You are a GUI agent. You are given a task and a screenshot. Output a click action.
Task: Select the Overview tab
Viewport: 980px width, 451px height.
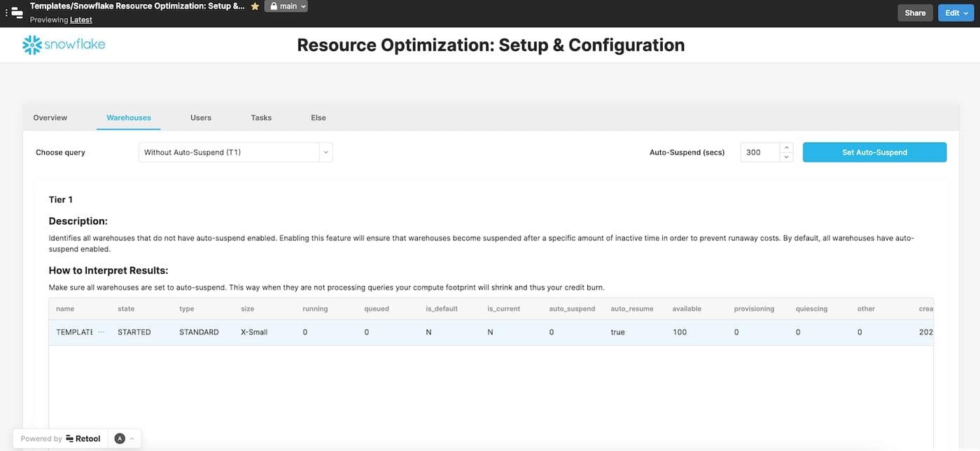coord(50,117)
